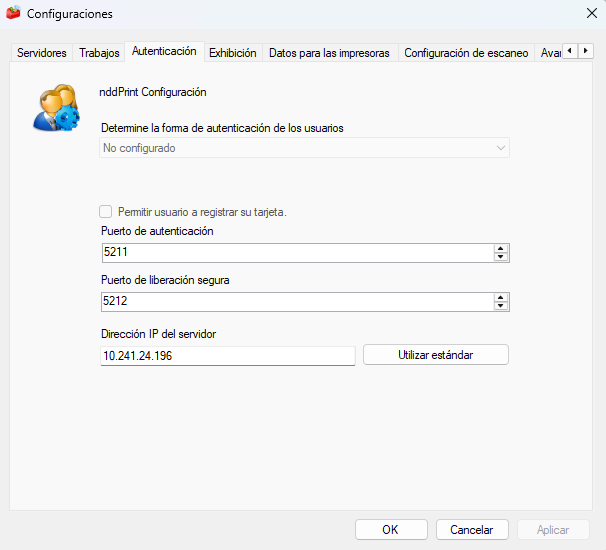Image resolution: width=606 pixels, height=550 pixels.
Task: Go to the Exhibición tab
Action: pyautogui.click(x=233, y=53)
